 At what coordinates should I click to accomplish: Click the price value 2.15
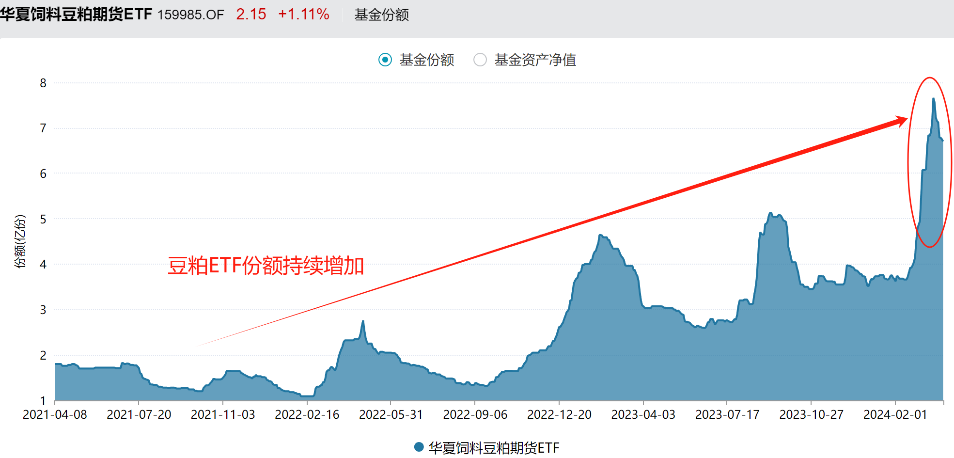click(251, 15)
